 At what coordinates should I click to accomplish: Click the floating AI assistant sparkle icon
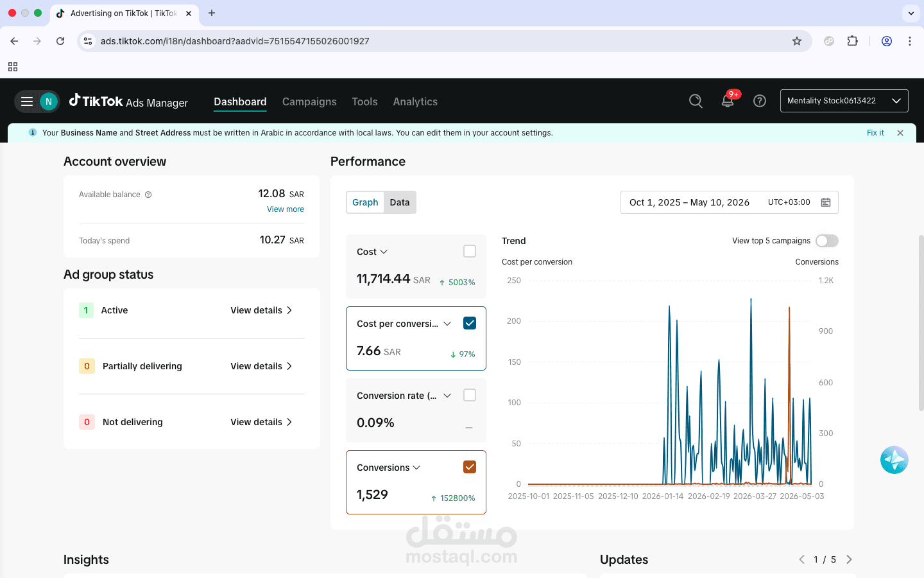894,460
